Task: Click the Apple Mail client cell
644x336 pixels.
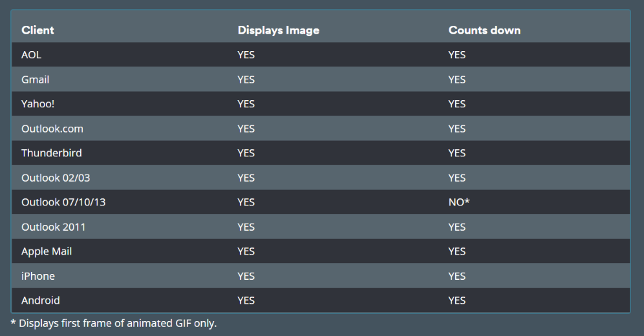Action: coord(47,251)
